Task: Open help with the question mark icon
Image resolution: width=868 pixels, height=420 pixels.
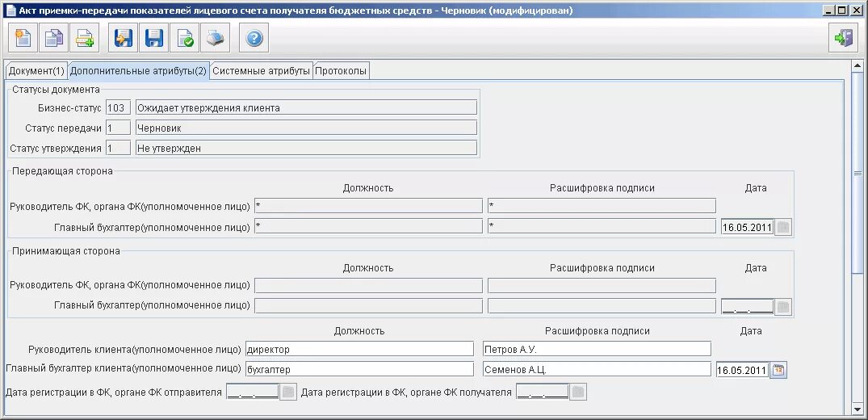Action: click(254, 38)
